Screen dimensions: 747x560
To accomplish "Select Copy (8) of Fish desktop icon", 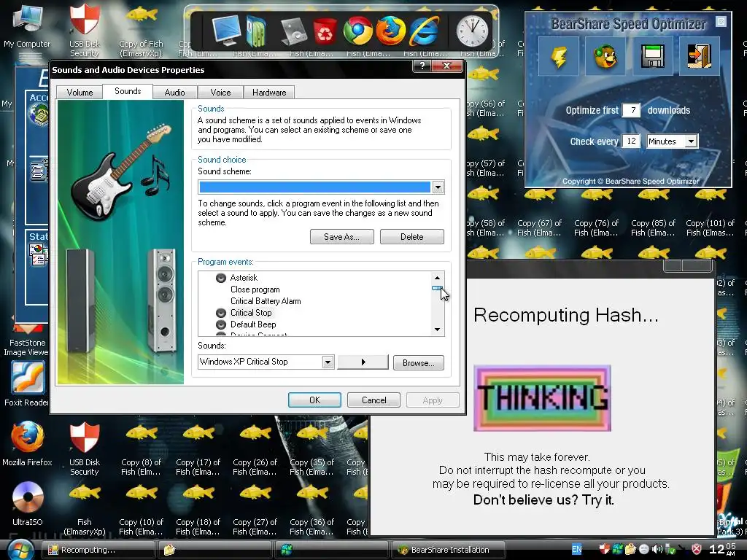I will click(141, 450).
